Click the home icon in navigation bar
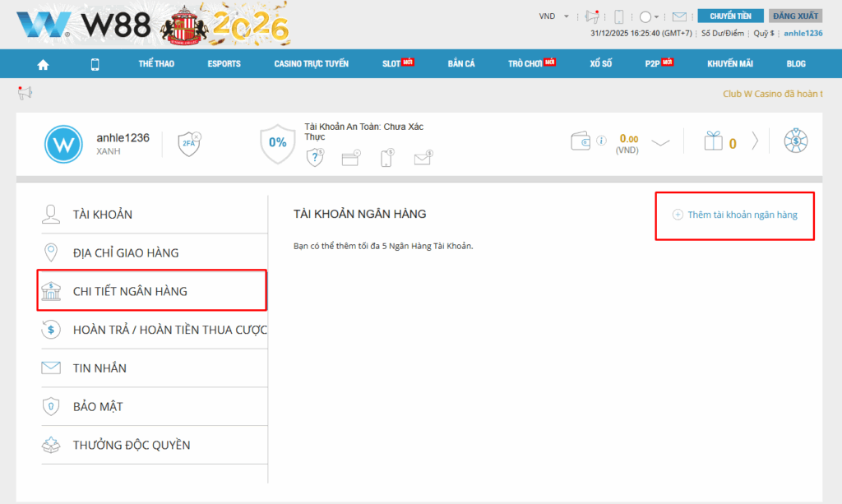The image size is (842, 504). click(43, 64)
